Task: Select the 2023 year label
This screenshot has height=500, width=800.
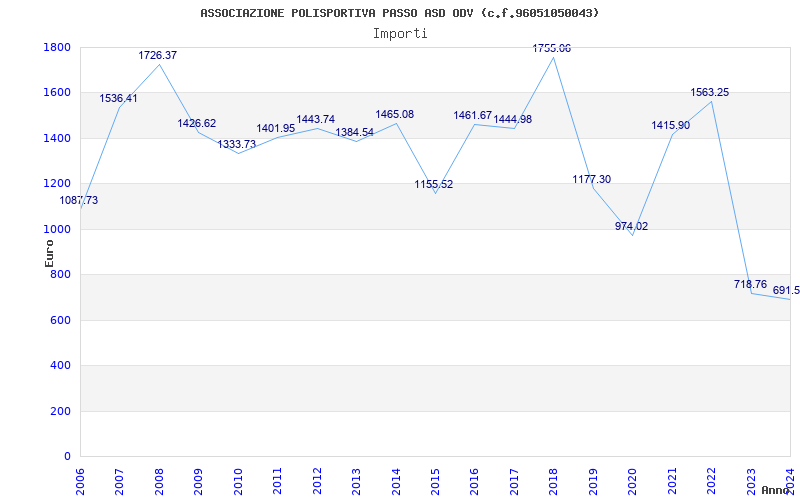Action: (751, 482)
